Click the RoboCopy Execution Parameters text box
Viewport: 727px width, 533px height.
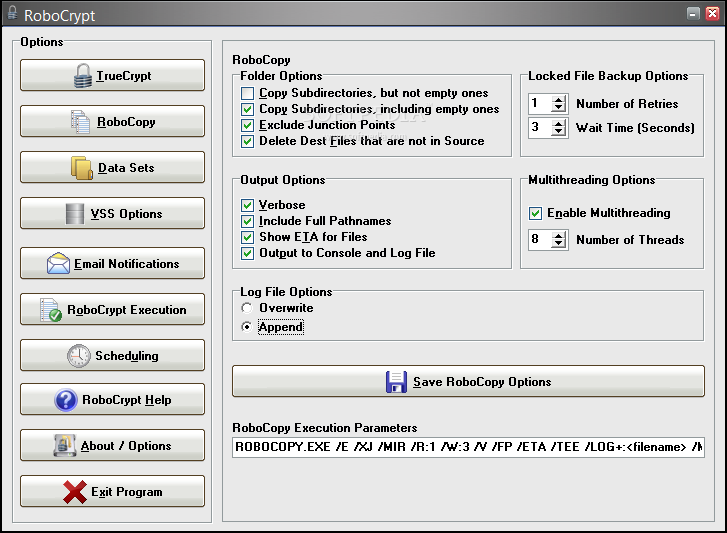pyautogui.click(x=468, y=447)
